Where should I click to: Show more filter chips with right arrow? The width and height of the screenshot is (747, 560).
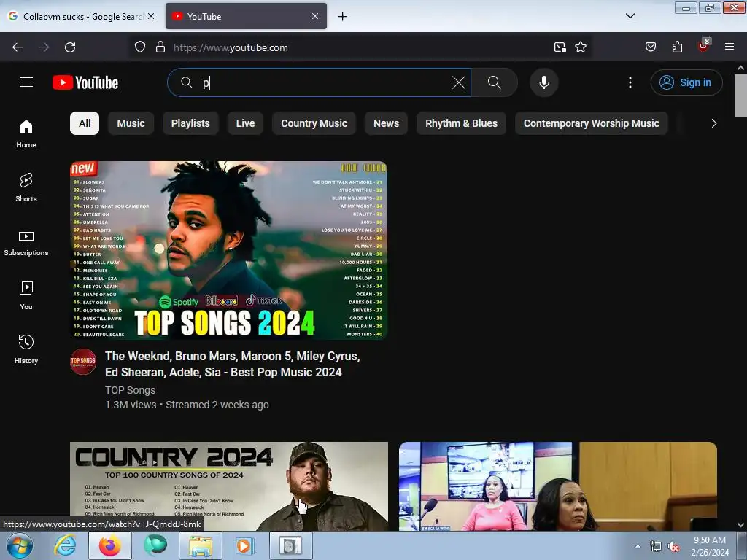tap(713, 123)
